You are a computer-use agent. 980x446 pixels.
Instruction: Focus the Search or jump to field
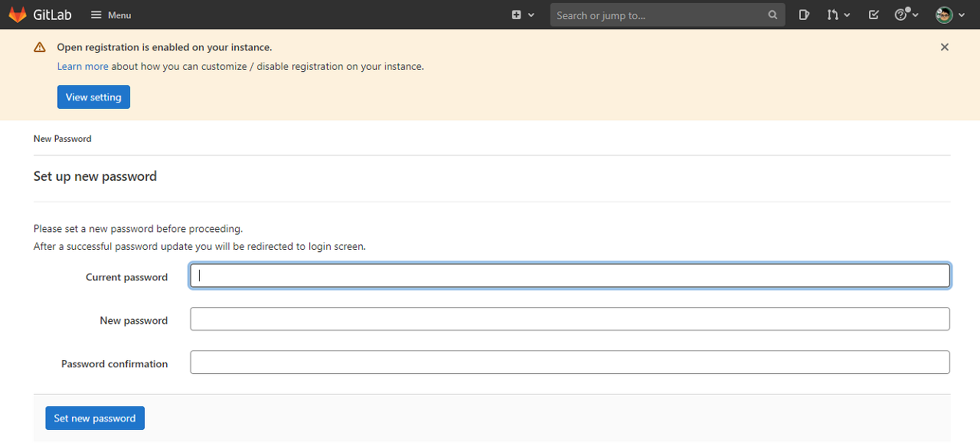coord(667,15)
